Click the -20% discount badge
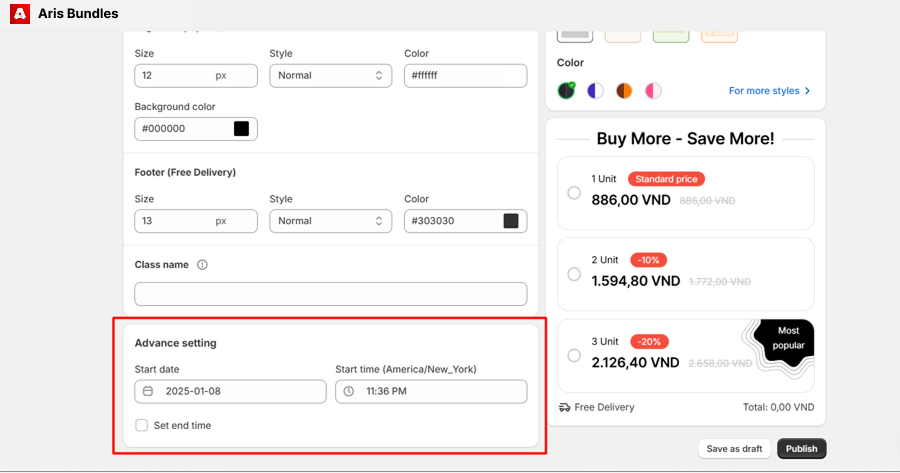This screenshot has width=900, height=473. (x=649, y=342)
